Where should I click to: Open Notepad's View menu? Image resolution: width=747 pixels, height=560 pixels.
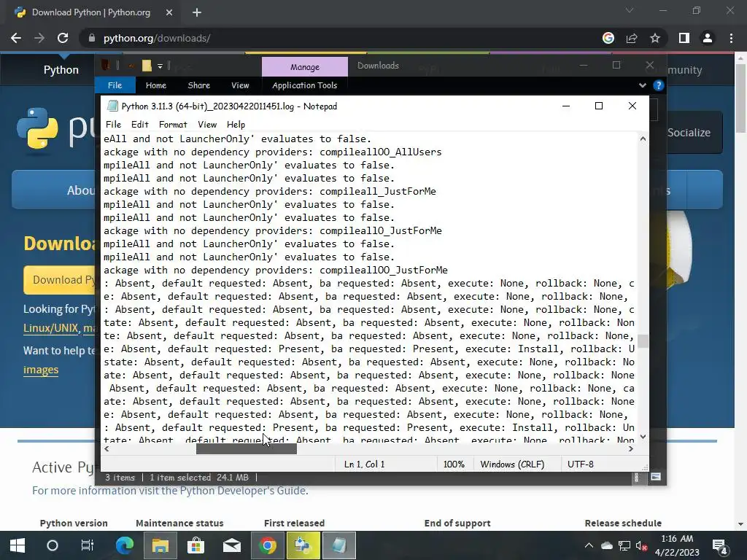[x=207, y=124]
